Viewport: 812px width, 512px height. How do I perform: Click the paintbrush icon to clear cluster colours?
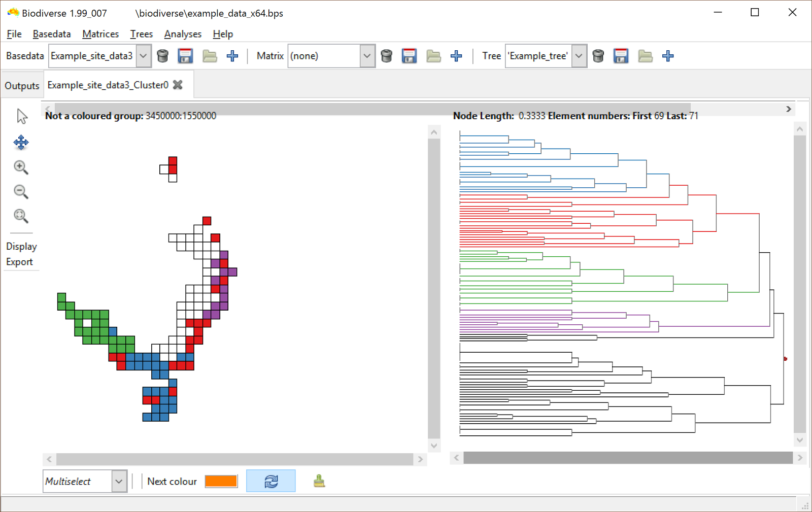[x=319, y=481]
